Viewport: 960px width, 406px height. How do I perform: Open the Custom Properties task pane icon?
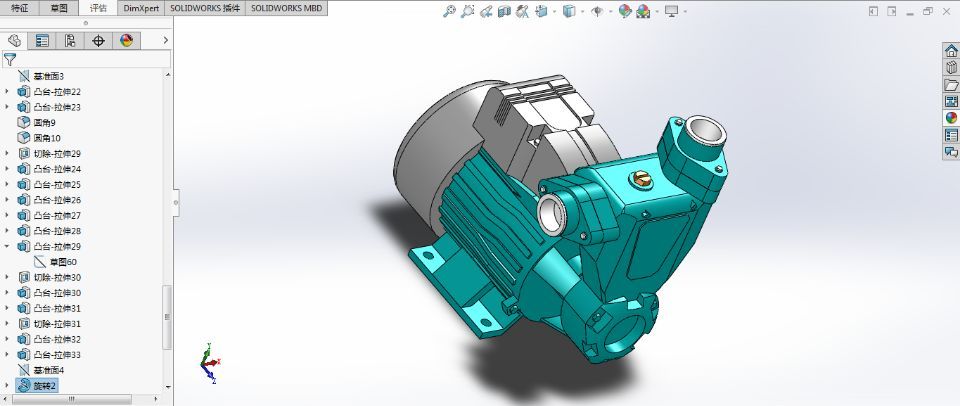(x=951, y=135)
